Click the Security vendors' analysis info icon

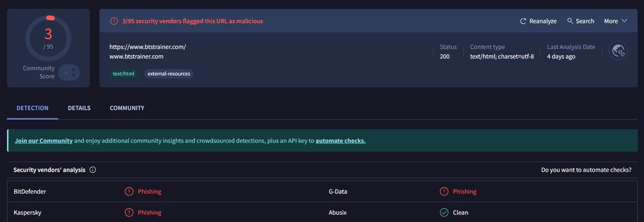[93, 170]
